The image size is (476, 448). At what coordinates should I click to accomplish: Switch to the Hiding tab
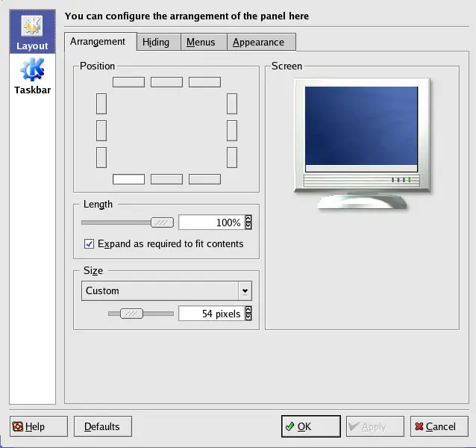[156, 43]
